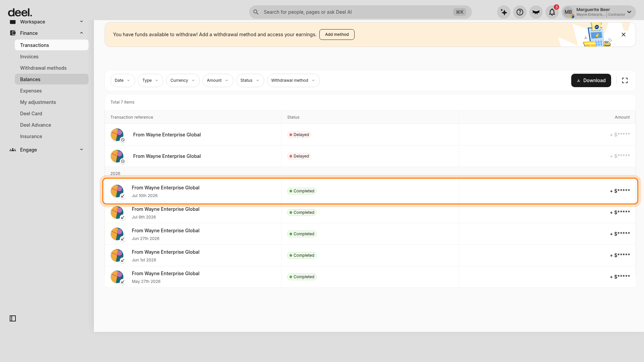This screenshot has width=644, height=362.
Task: Click the Completed badge for May 27th 2026
Action: click(302, 277)
